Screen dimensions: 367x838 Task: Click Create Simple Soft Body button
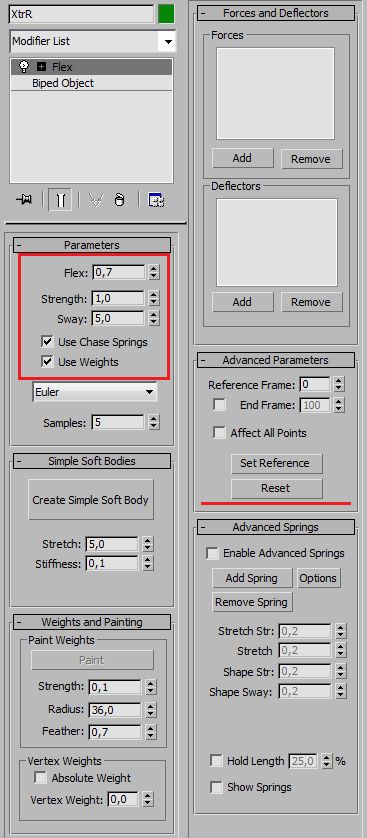click(91, 500)
